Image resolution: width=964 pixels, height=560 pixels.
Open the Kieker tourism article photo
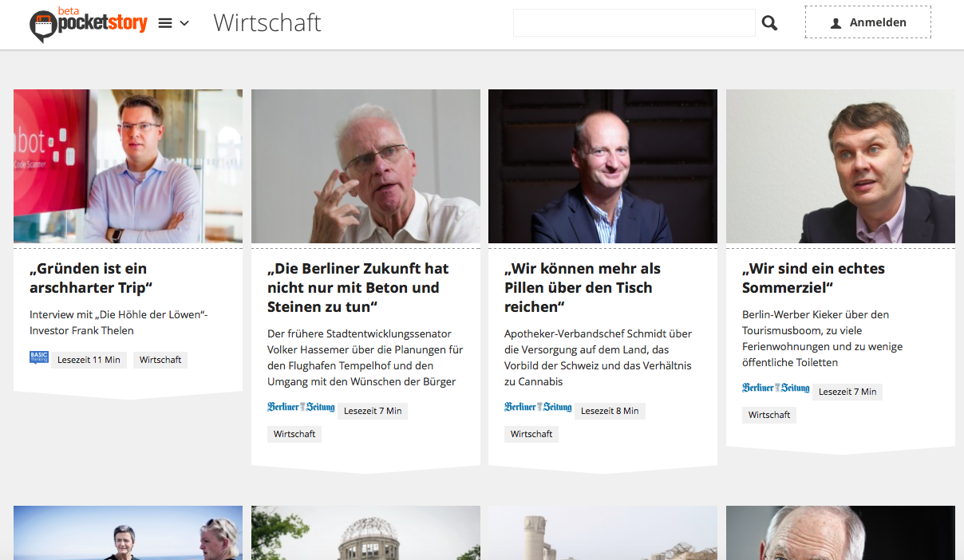[840, 166]
